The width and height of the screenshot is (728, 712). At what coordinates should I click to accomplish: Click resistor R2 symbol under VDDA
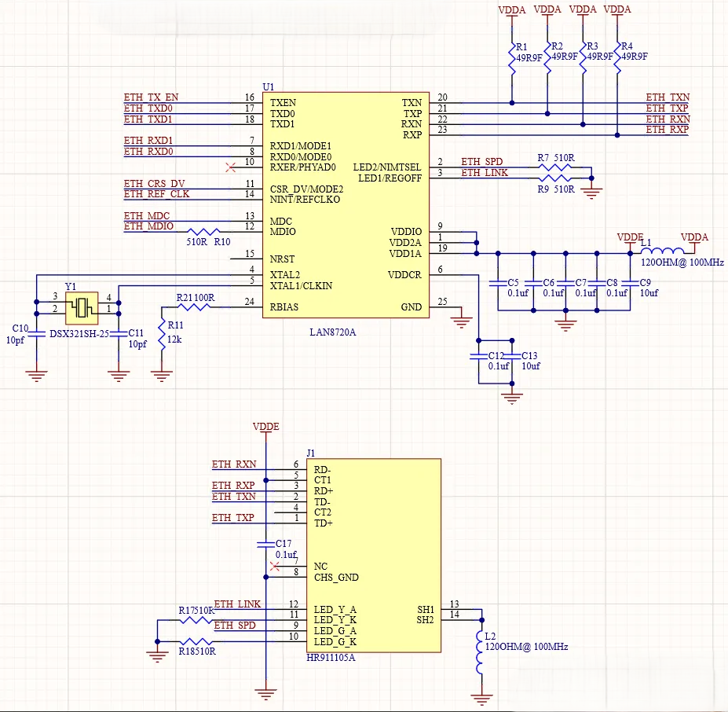coord(547,58)
